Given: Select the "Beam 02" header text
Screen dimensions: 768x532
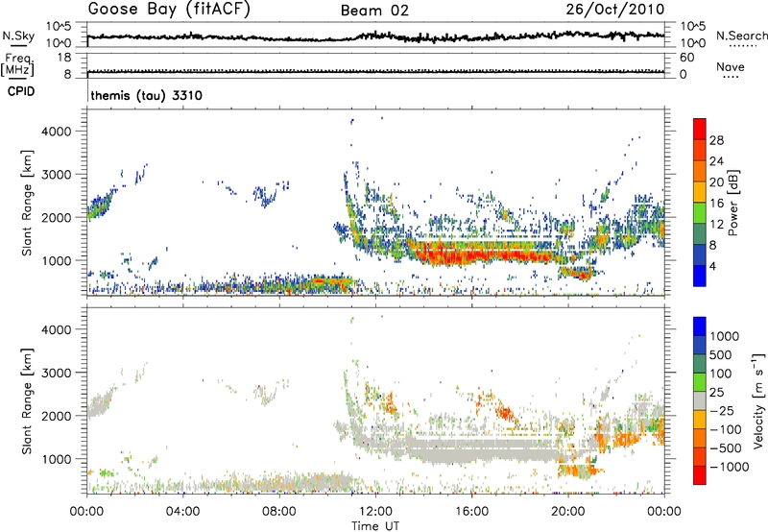Looking at the screenshot, I should (374, 11).
